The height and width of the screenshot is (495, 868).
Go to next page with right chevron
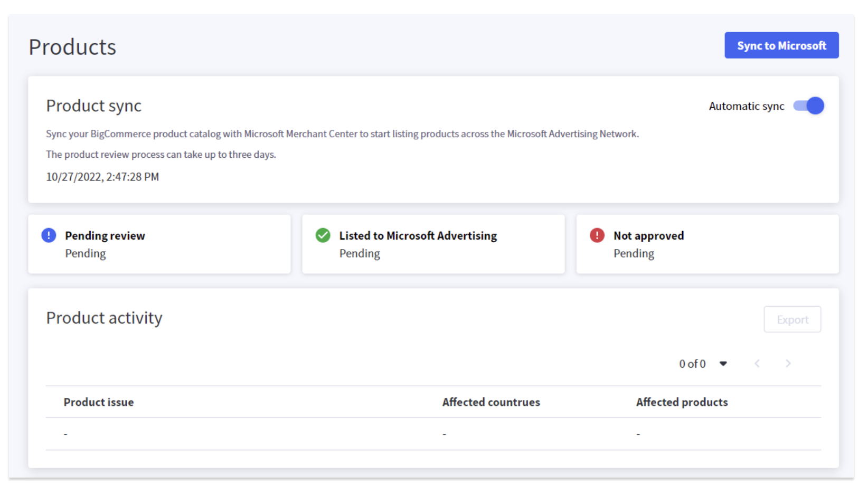coord(788,364)
